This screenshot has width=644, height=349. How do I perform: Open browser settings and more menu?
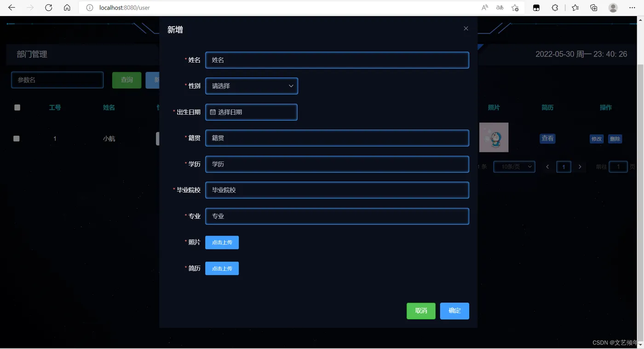(632, 8)
